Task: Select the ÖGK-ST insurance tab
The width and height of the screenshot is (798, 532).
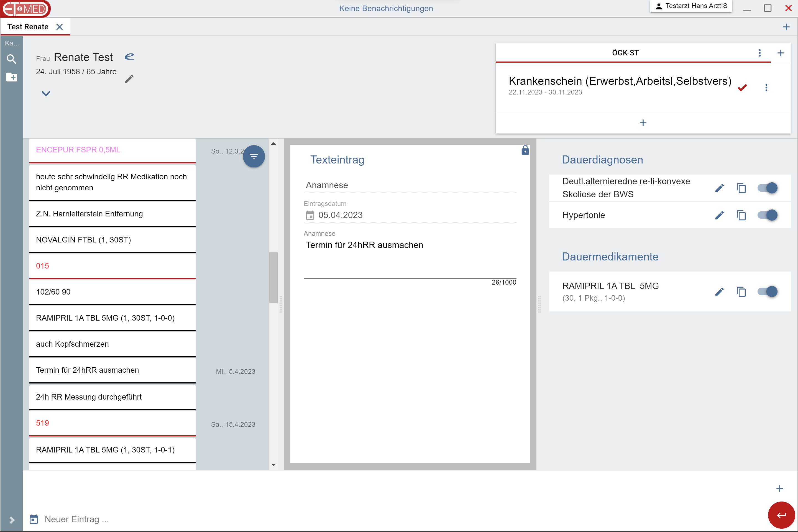Action: click(x=625, y=53)
